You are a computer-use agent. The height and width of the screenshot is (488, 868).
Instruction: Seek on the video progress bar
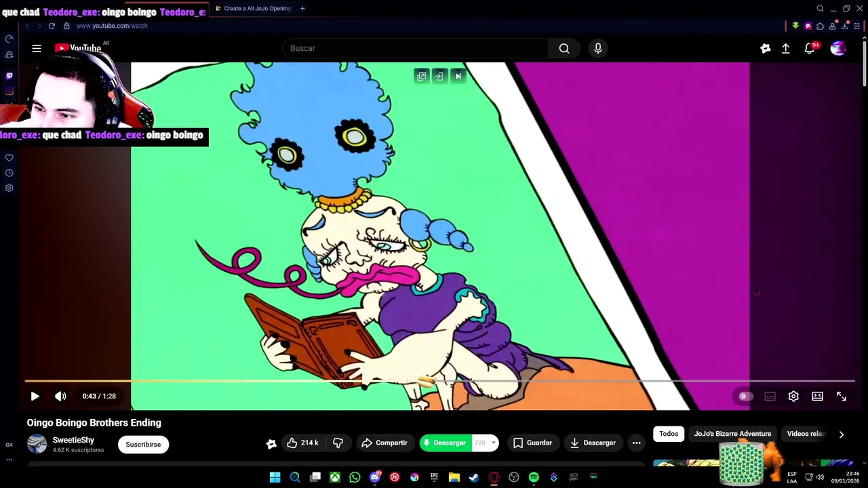click(440, 382)
